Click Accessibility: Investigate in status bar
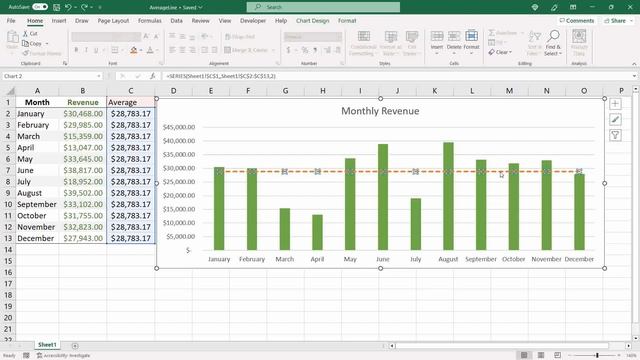Image resolution: width=640 pixels, height=360 pixels. (64, 356)
